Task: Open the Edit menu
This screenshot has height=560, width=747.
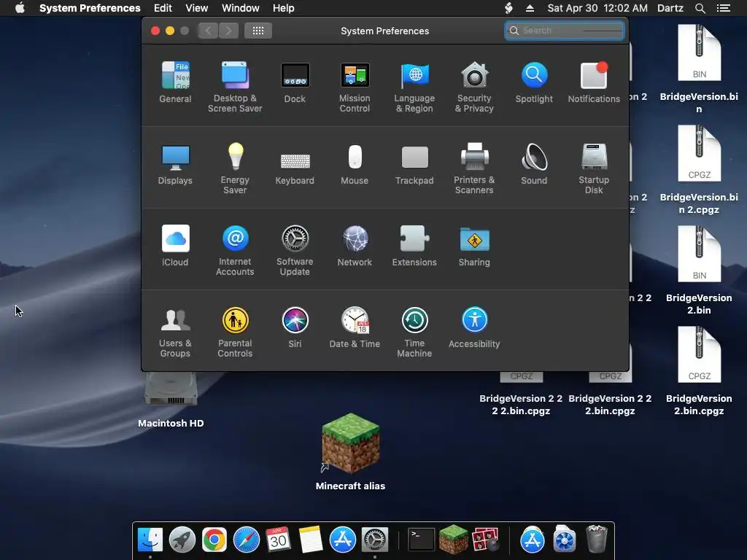Action: click(x=163, y=8)
